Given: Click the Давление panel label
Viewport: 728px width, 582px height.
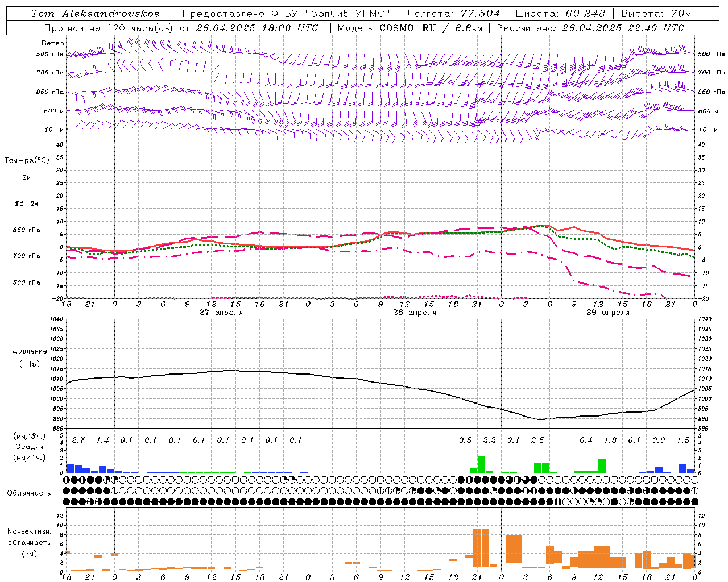Looking at the screenshot, I should click(30, 351).
